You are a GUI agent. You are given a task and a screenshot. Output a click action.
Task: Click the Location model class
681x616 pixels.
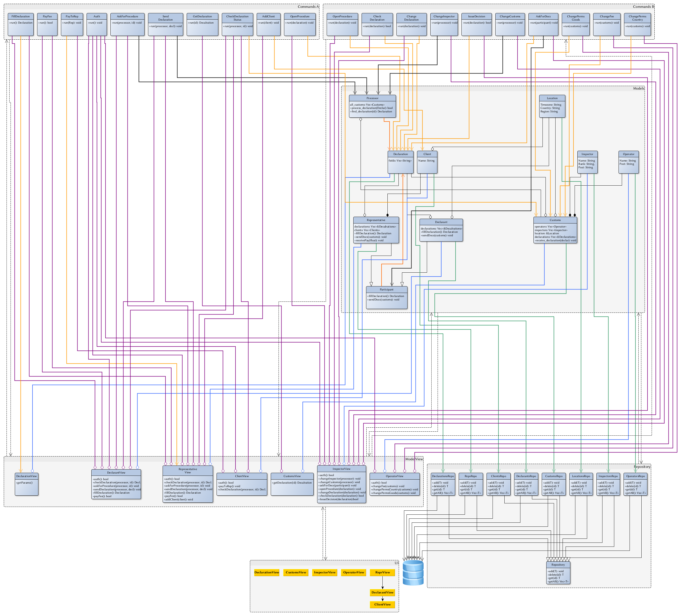pyautogui.click(x=552, y=106)
